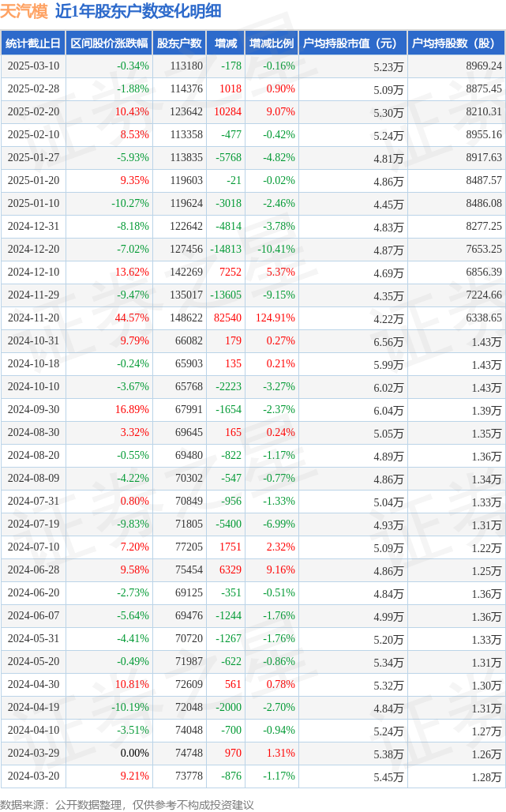Click the 区间股价涨跌幅 column header
The width and height of the screenshot is (506, 812).
click(x=109, y=43)
